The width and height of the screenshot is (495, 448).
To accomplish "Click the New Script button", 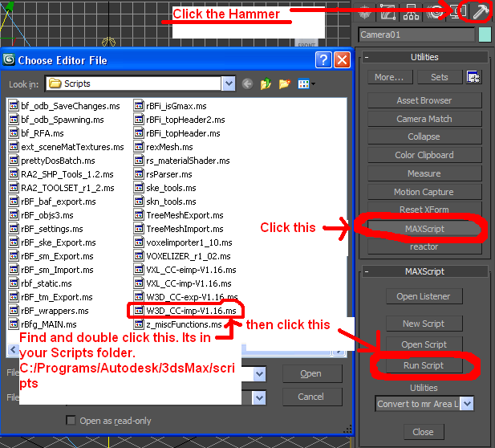I will (x=424, y=324).
